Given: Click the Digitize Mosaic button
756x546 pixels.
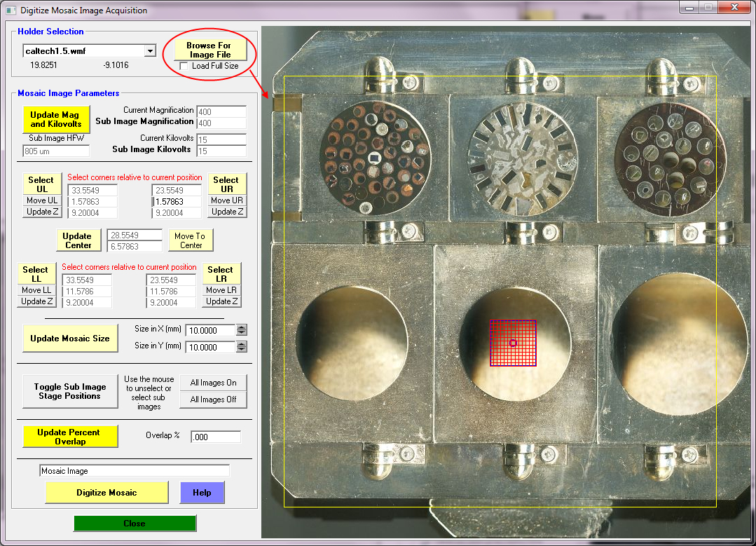Looking at the screenshot, I should pos(106,493).
